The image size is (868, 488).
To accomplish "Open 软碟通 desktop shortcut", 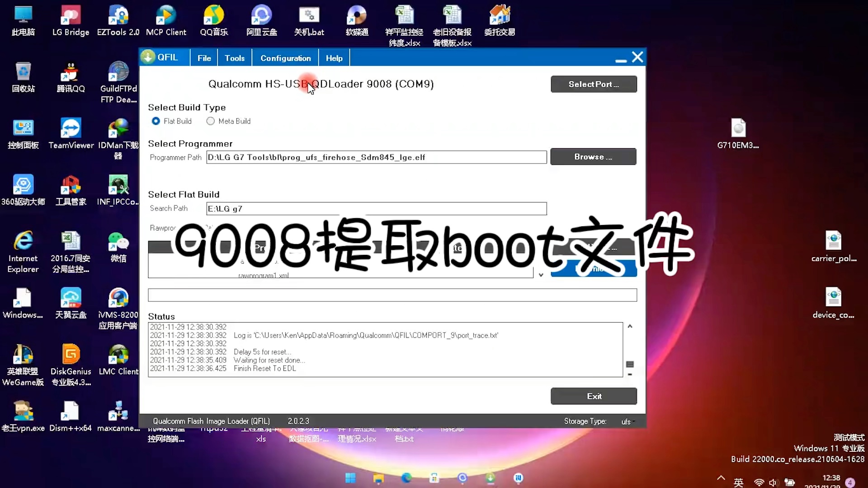I will 357,21.
